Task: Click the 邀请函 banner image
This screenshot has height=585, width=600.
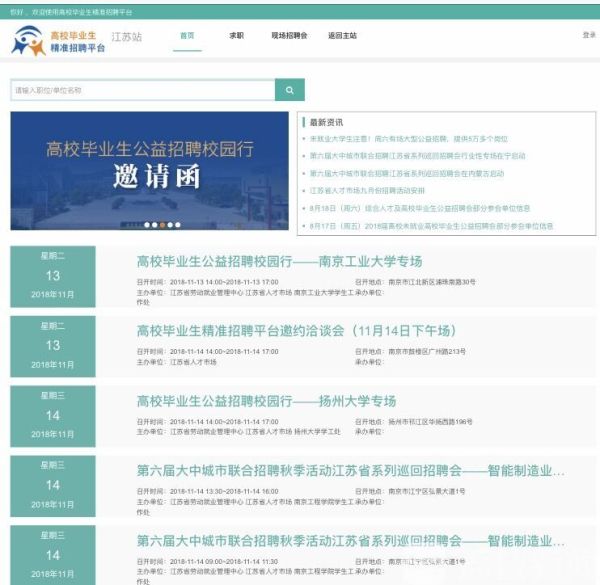Action: point(149,170)
